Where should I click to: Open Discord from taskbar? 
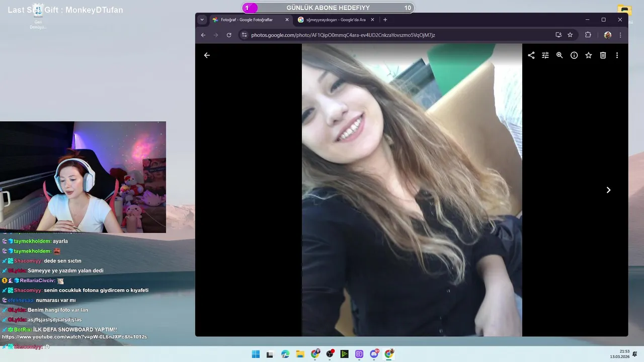pyautogui.click(x=374, y=354)
